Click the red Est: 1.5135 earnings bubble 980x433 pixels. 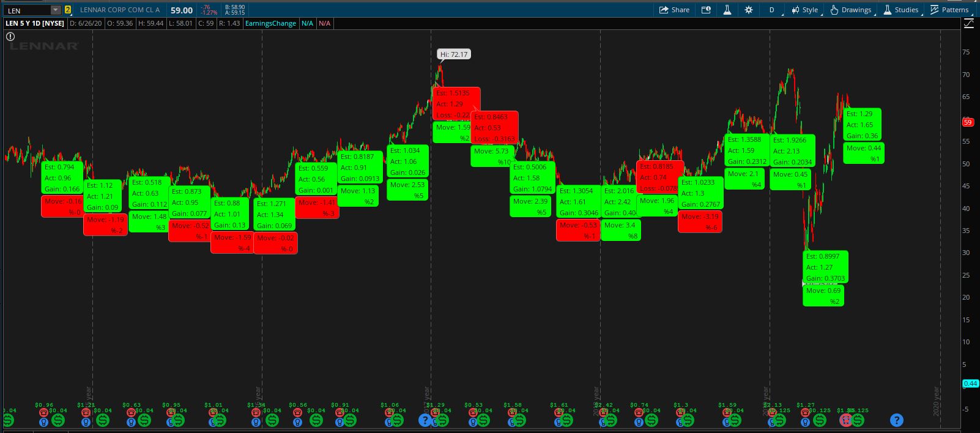click(x=456, y=104)
